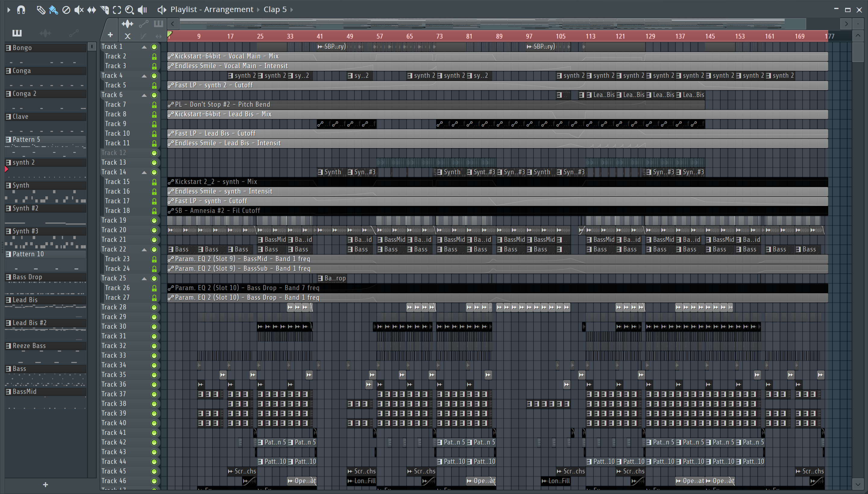
Task: Toggle audio waveform clip focus icon
Action: [127, 24]
